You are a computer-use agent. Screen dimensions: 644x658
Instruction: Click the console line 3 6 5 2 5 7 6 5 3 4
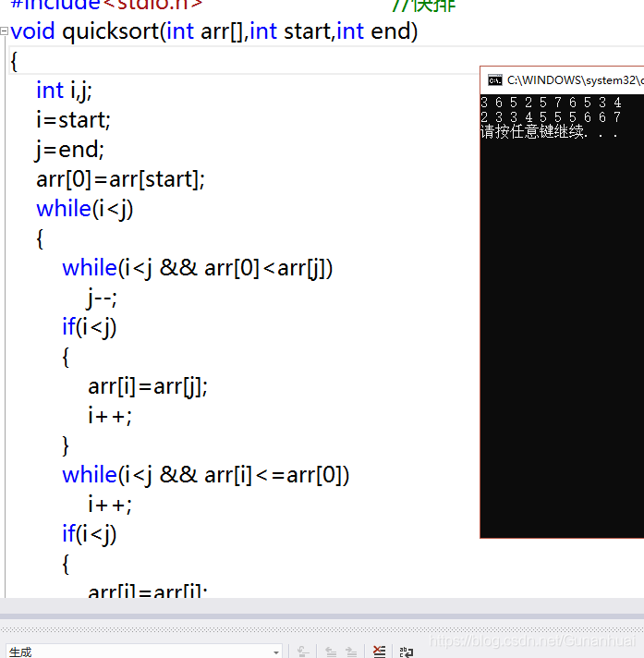click(551, 103)
